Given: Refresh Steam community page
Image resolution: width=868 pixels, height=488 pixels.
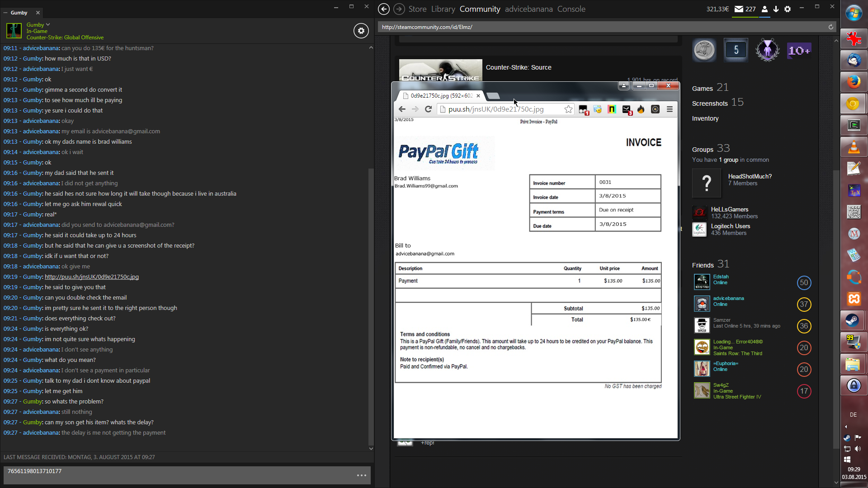Looking at the screenshot, I should click(x=830, y=27).
